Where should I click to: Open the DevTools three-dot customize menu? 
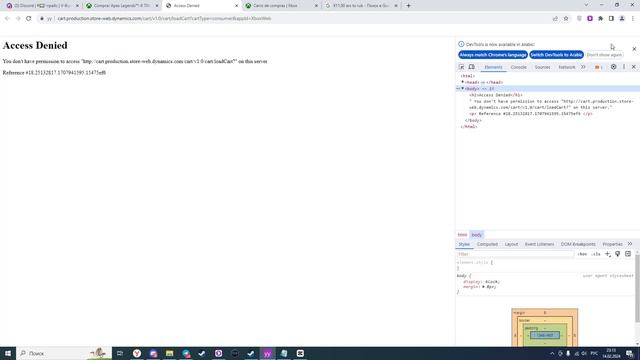click(624, 67)
